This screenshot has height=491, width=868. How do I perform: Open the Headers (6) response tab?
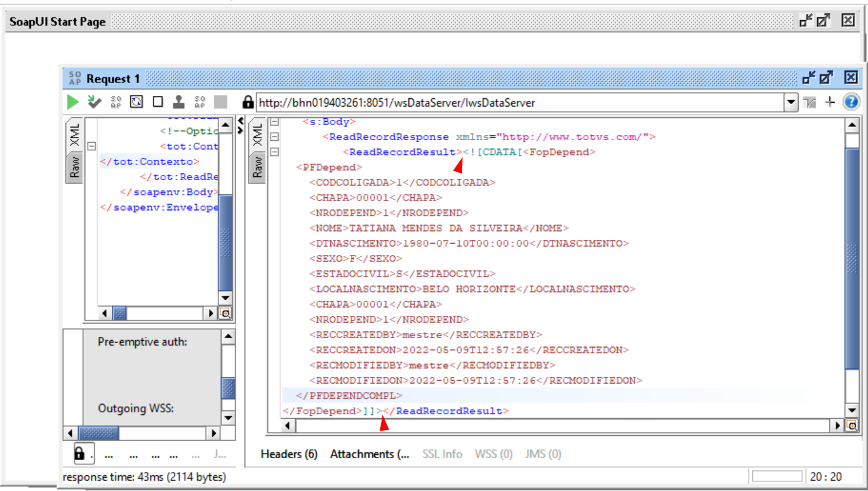click(289, 454)
